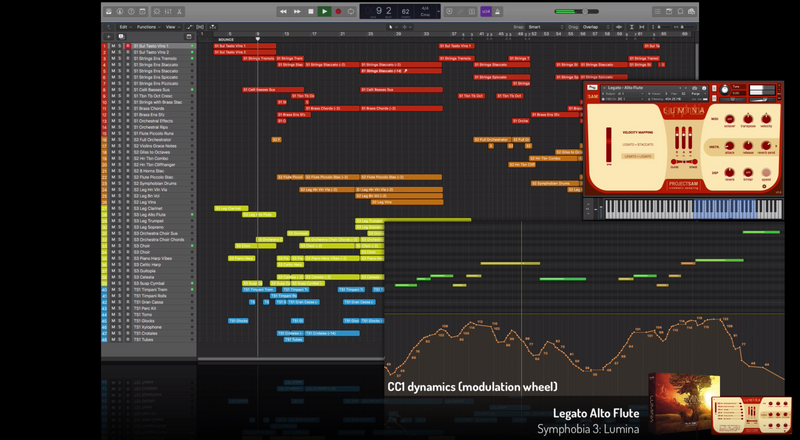Toggle the Solo icon in control bar

[472, 11]
